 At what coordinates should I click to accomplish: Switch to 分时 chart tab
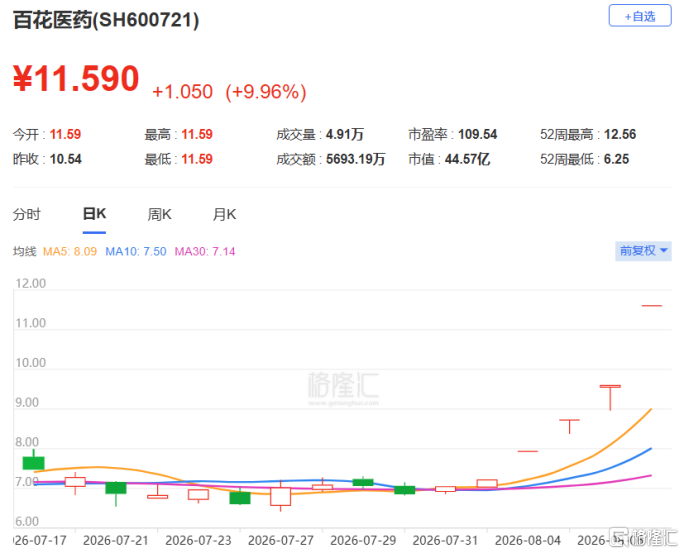click(x=27, y=214)
